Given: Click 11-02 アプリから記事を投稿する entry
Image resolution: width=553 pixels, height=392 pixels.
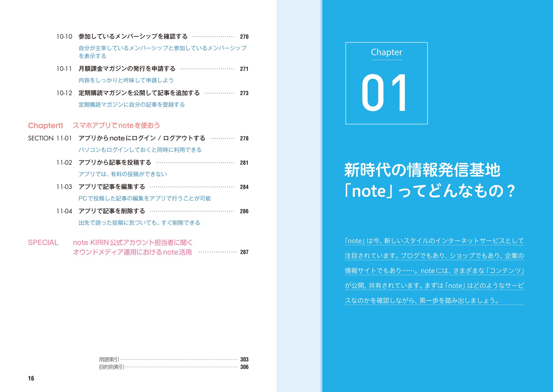Looking at the screenshot, I should (x=115, y=162).
